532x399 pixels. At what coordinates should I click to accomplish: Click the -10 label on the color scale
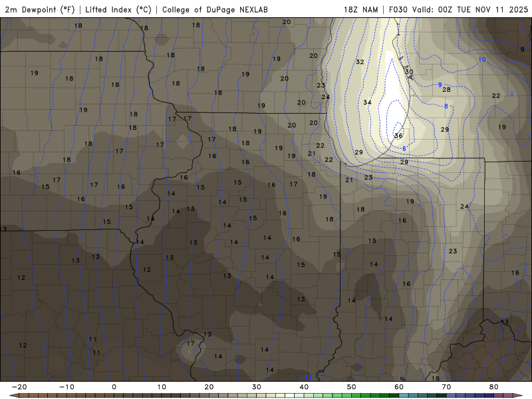tap(66, 387)
